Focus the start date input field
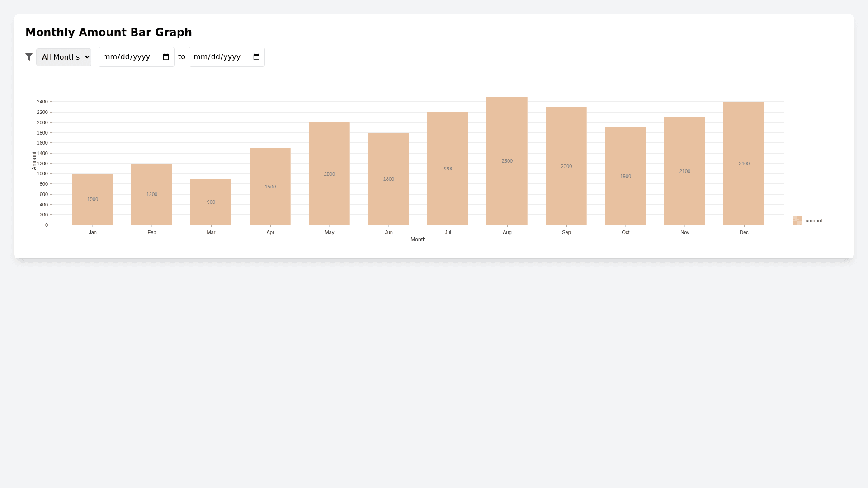Screen dimensions: 868x488 129,57
